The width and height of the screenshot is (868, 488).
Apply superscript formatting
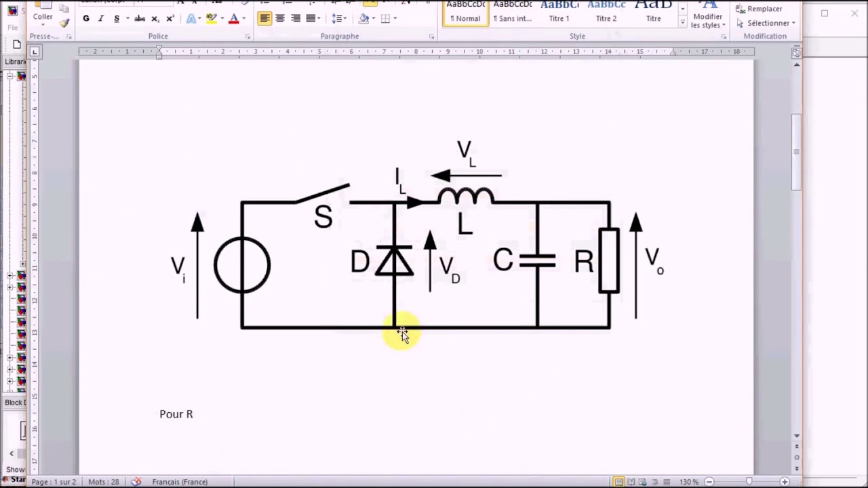tap(170, 18)
